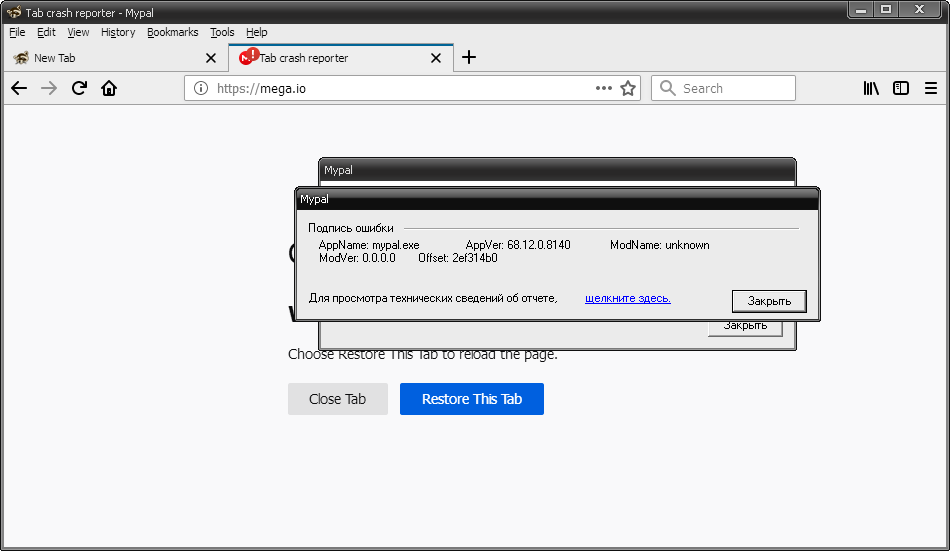Open page actions three-dot menu

603,88
